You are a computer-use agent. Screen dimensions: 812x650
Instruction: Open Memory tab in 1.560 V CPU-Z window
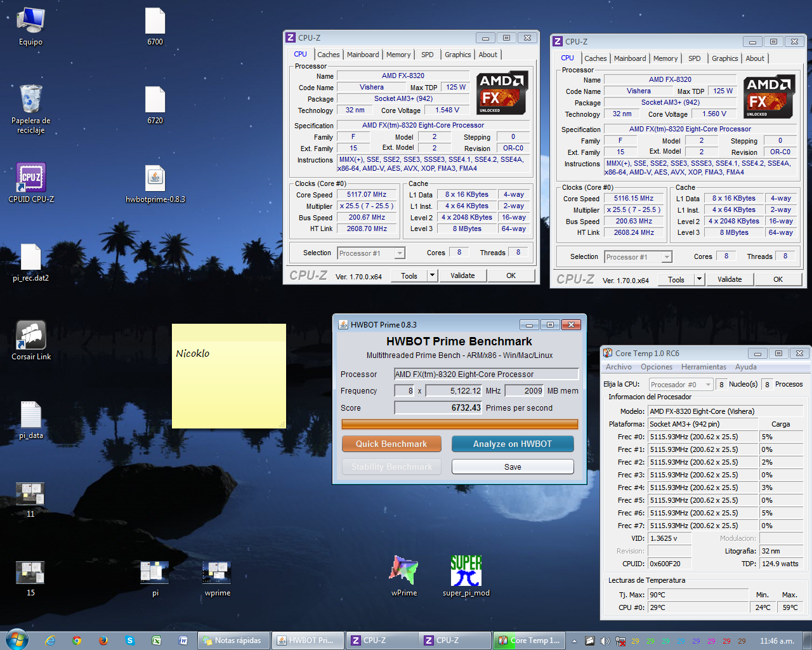tap(665, 58)
